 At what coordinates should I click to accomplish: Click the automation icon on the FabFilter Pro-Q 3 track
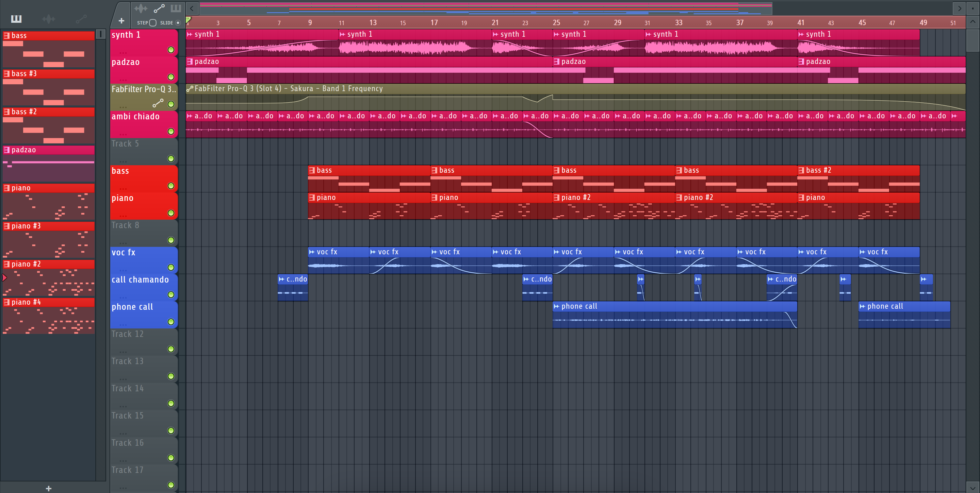[158, 103]
